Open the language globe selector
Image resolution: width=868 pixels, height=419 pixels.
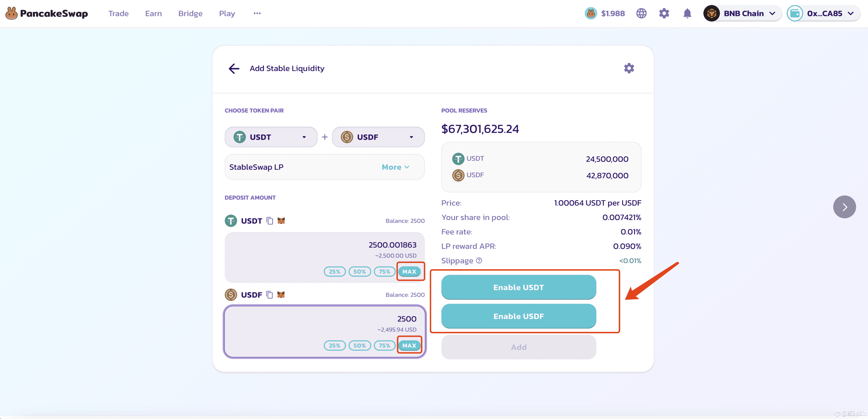pyautogui.click(x=641, y=14)
